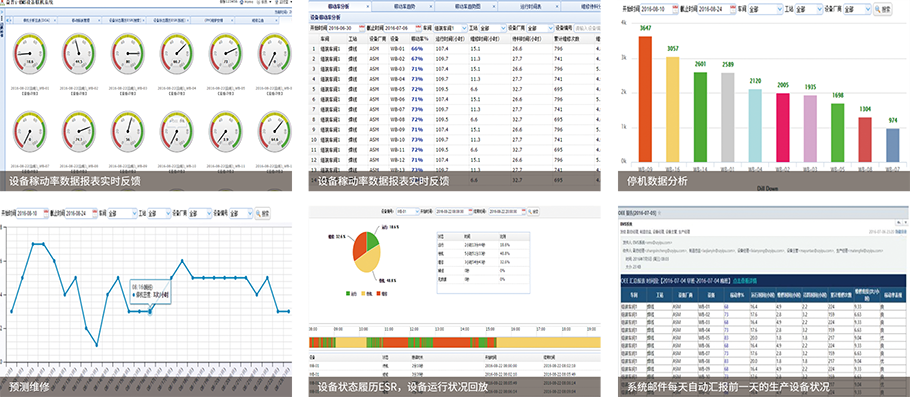The image size is (910, 397).
Task: Expand the device number dropdown above the pie chart
Action: coord(407,211)
